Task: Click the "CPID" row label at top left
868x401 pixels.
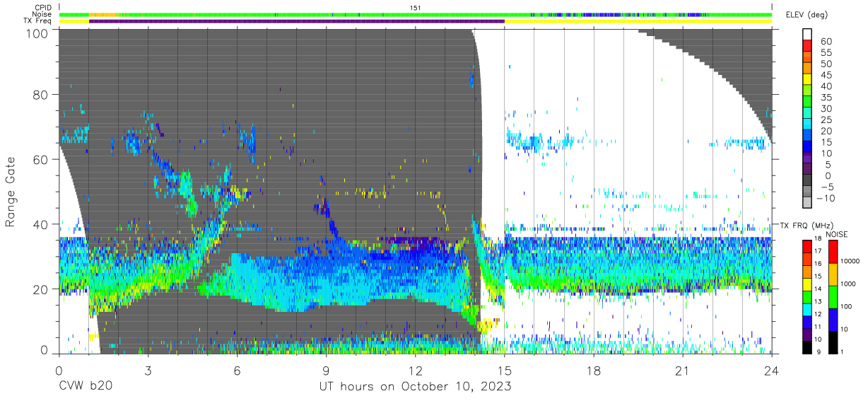Action: 43,8
